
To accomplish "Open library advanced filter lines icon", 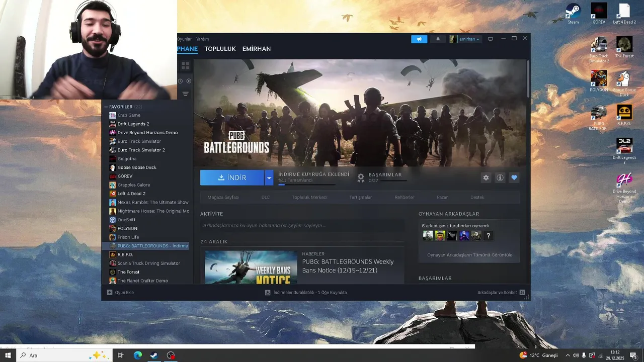I will click(185, 94).
